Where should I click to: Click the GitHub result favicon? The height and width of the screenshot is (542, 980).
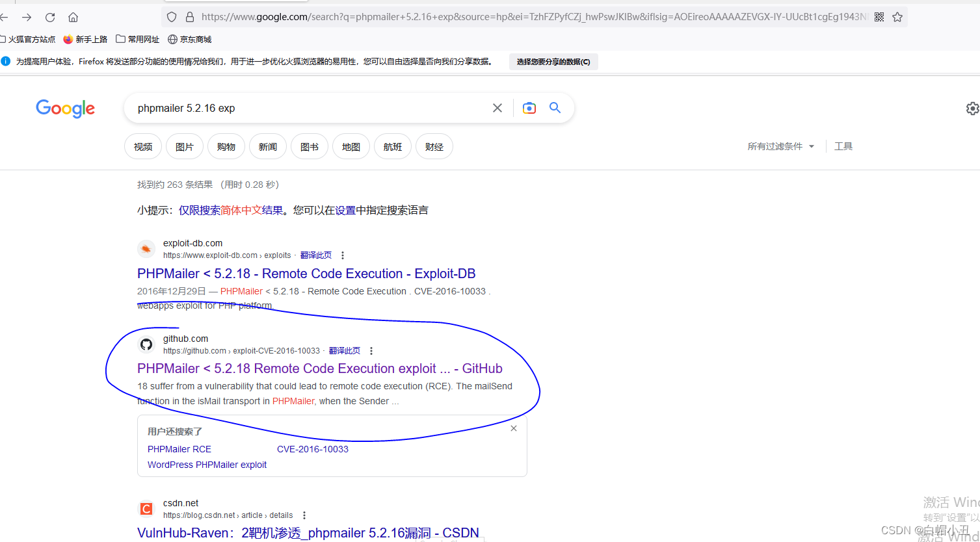click(146, 344)
